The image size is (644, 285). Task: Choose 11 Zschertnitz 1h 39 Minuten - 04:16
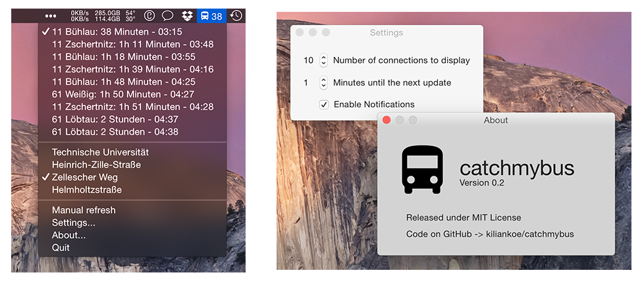(x=132, y=69)
